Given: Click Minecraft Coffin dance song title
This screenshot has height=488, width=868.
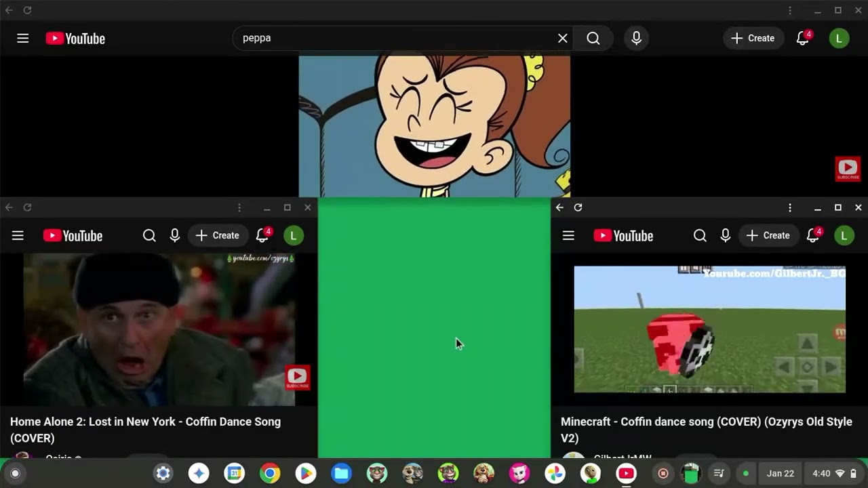Looking at the screenshot, I should (x=707, y=430).
